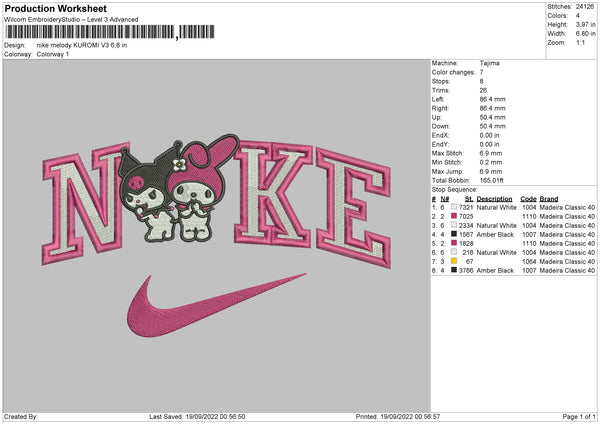Select the 'Max Jump:' value 6.9 mm

[x=491, y=171]
